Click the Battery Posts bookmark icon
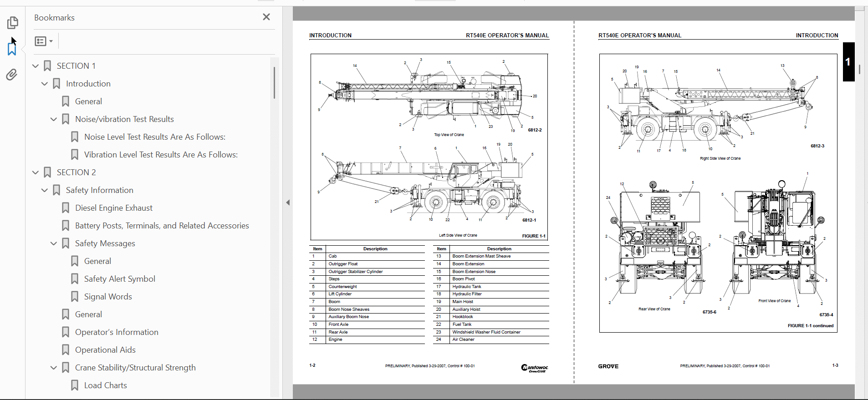The width and height of the screenshot is (868, 400). tap(66, 226)
